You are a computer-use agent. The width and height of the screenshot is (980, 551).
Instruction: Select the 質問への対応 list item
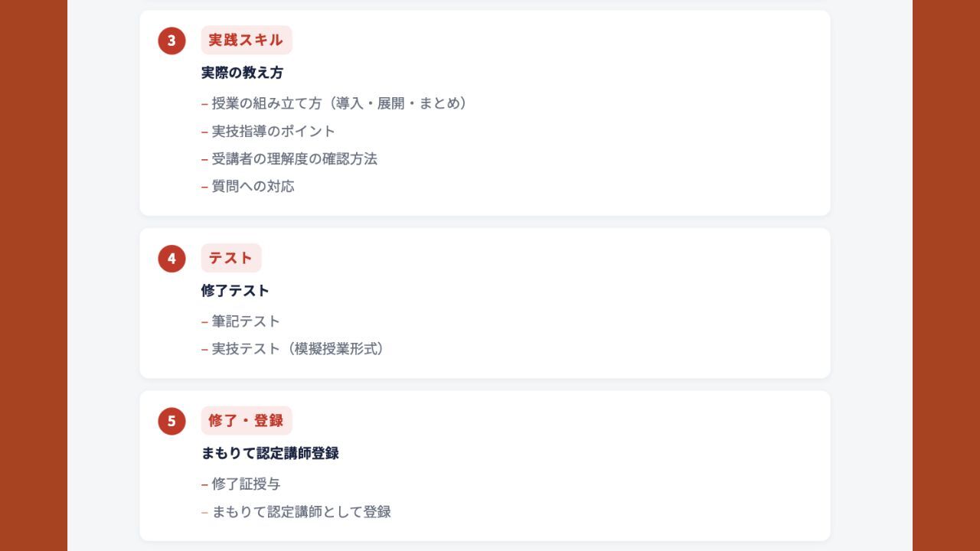(253, 186)
